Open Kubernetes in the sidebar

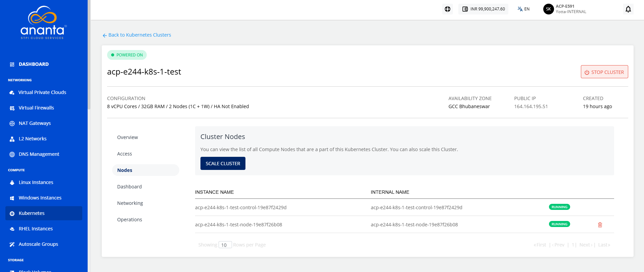44,213
